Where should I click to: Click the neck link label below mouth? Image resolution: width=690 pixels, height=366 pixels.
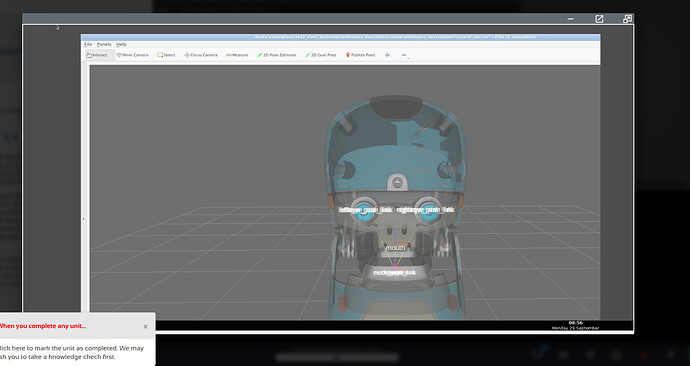[395, 273]
